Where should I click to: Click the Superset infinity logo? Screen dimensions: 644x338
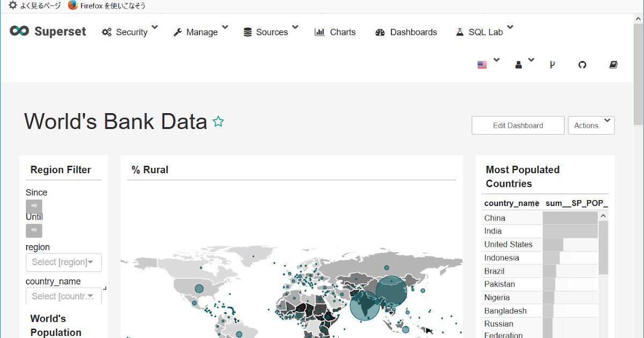(19, 31)
